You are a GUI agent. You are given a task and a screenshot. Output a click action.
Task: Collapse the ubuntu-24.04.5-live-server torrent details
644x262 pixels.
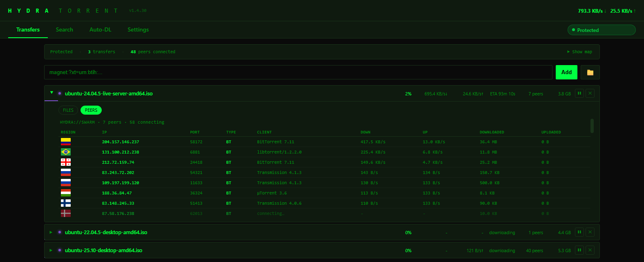(x=51, y=93)
